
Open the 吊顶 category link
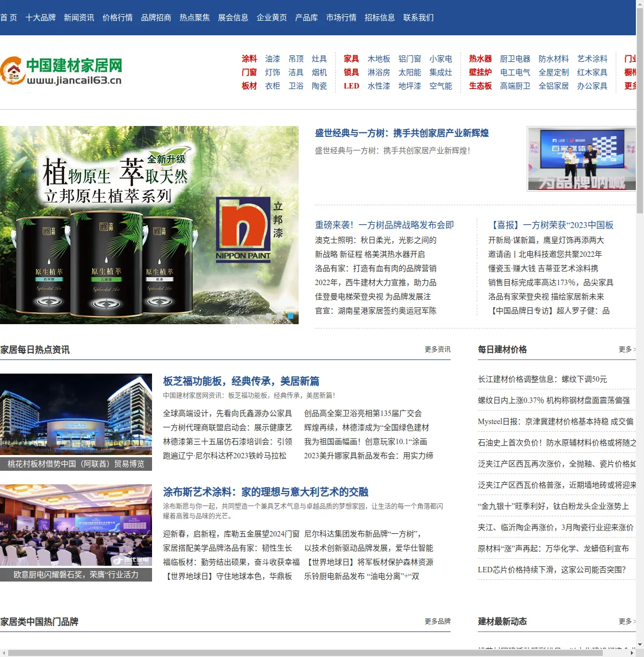[x=296, y=59]
